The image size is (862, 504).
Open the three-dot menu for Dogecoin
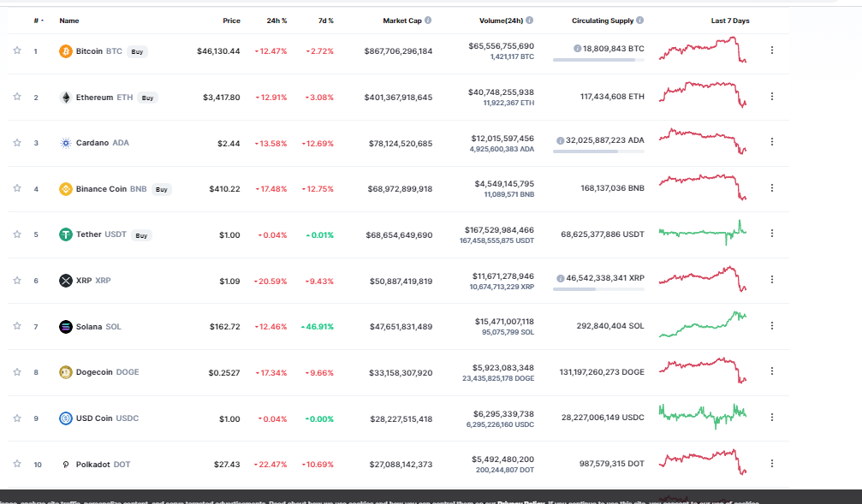pyautogui.click(x=772, y=371)
